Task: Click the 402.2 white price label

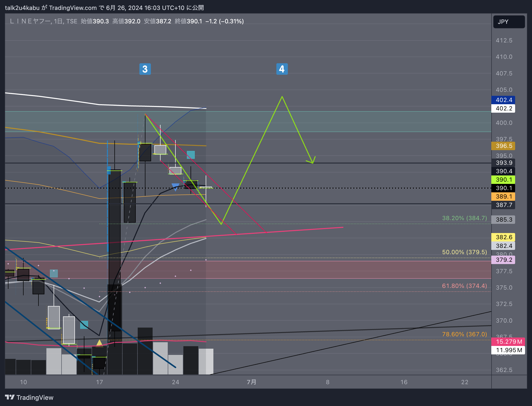Action: click(503, 108)
